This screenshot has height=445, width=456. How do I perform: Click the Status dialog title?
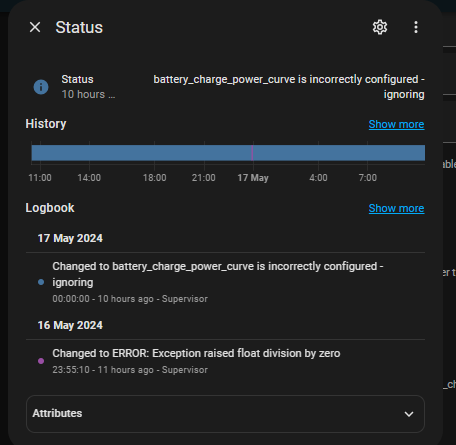pos(79,27)
